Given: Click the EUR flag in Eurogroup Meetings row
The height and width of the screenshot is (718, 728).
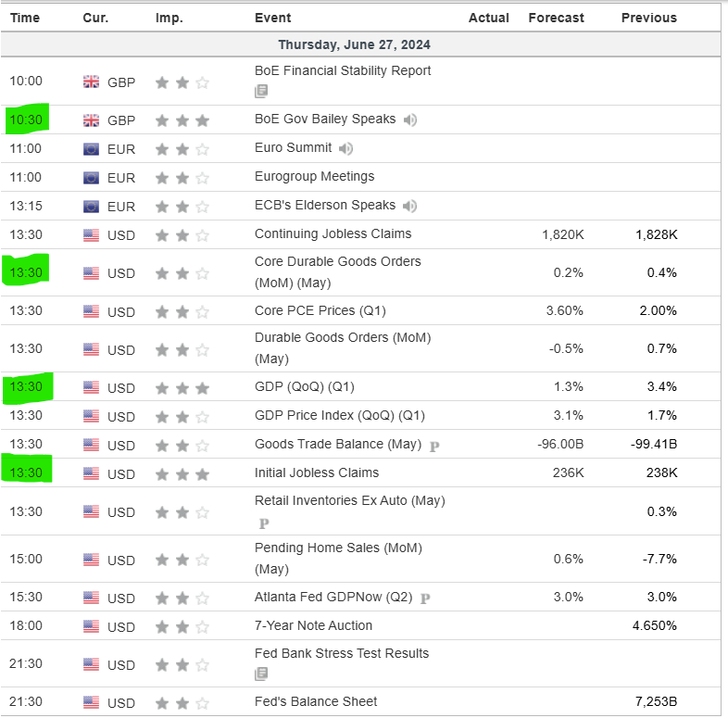Looking at the screenshot, I should click(91, 177).
